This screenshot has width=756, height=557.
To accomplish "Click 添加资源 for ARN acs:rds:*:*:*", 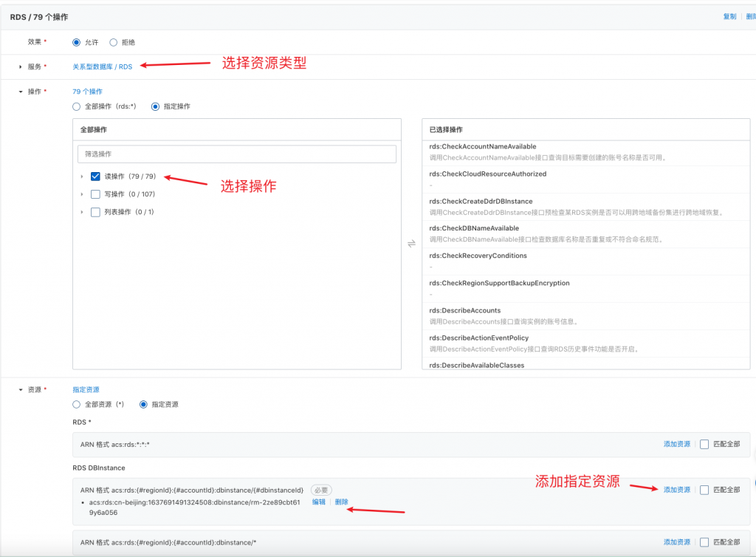I will click(677, 444).
